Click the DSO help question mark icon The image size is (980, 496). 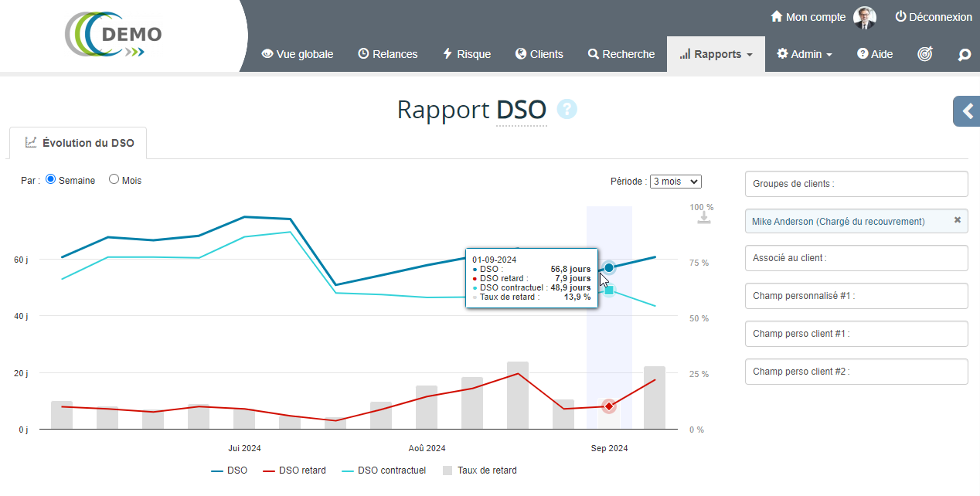tap(567, 110)
